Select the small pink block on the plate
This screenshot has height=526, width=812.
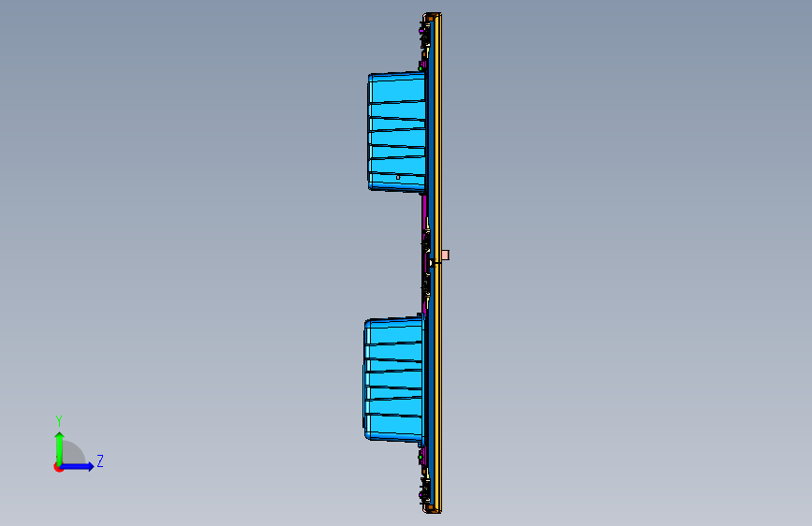[x=446, y=255]
